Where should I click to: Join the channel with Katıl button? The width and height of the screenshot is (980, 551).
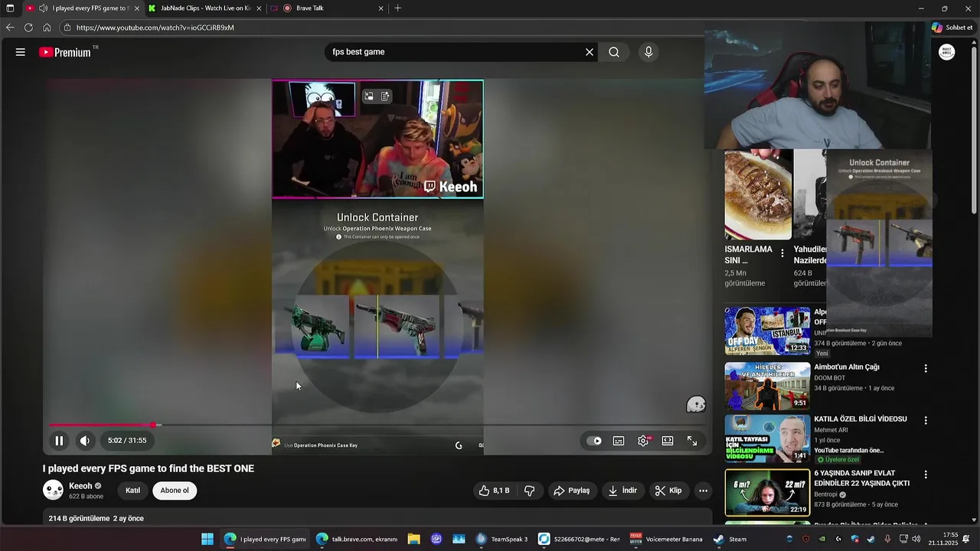132,491
